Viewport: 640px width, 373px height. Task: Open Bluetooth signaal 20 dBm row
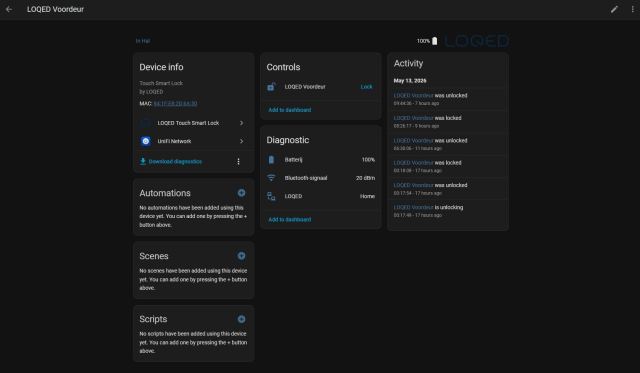pyautogui.click(x=320, y=178)
